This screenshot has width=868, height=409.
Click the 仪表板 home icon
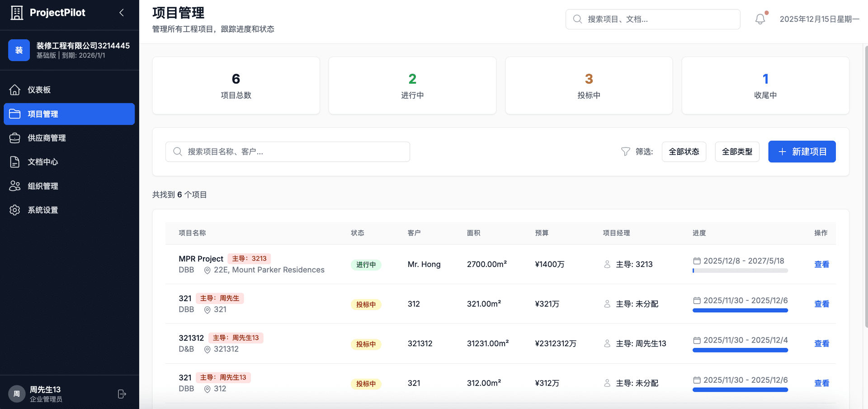point(15,90)
